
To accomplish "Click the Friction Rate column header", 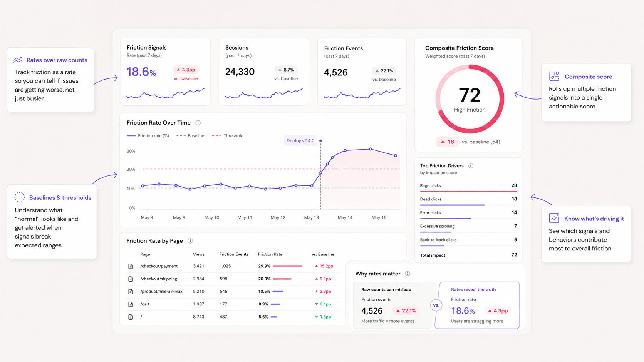I will pyautogui.click(x=270, y=254).
